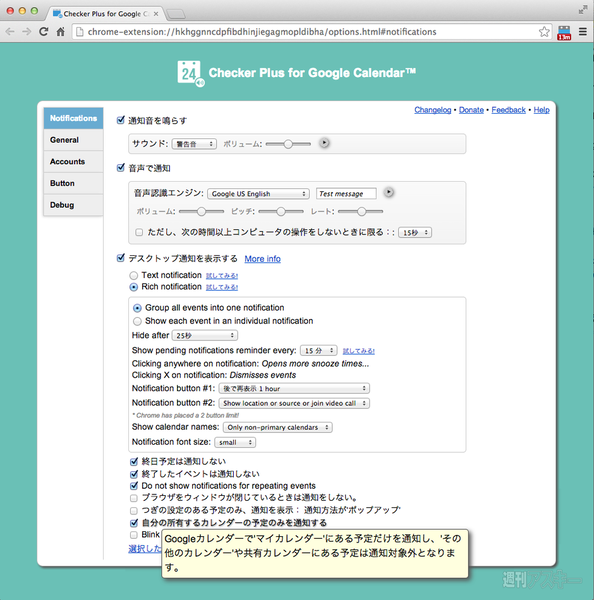
Task: Open Notification font size dropdown
Action: pyautogui.click(x=235, y=442)
